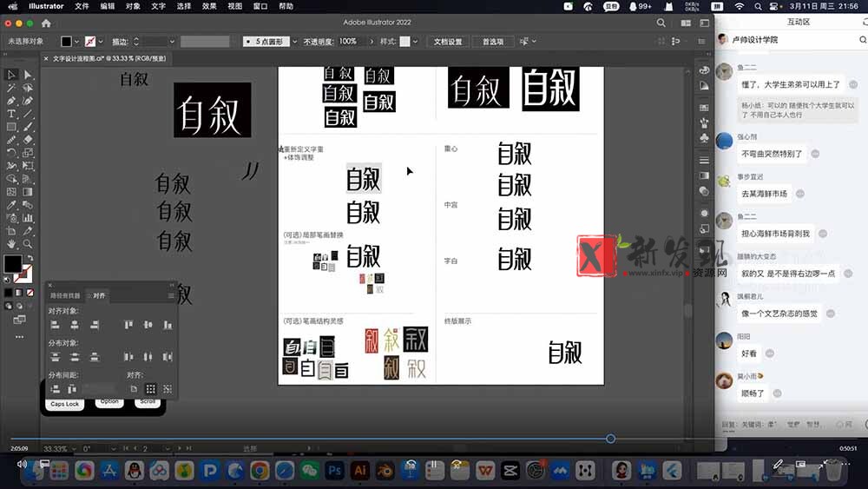The height and width of the screenshot is (489, 868).
Task: Open stroke weight dropdown
Action: 172,42
